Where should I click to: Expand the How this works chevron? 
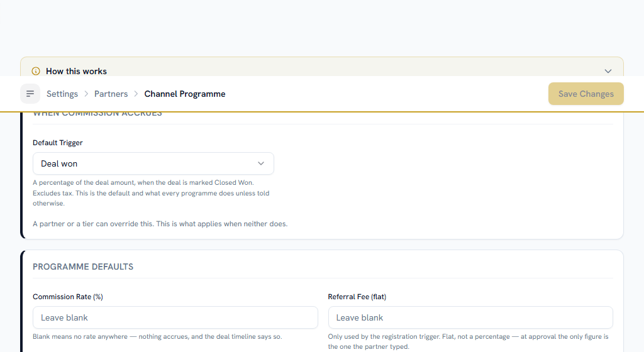(x=608, y=71)
